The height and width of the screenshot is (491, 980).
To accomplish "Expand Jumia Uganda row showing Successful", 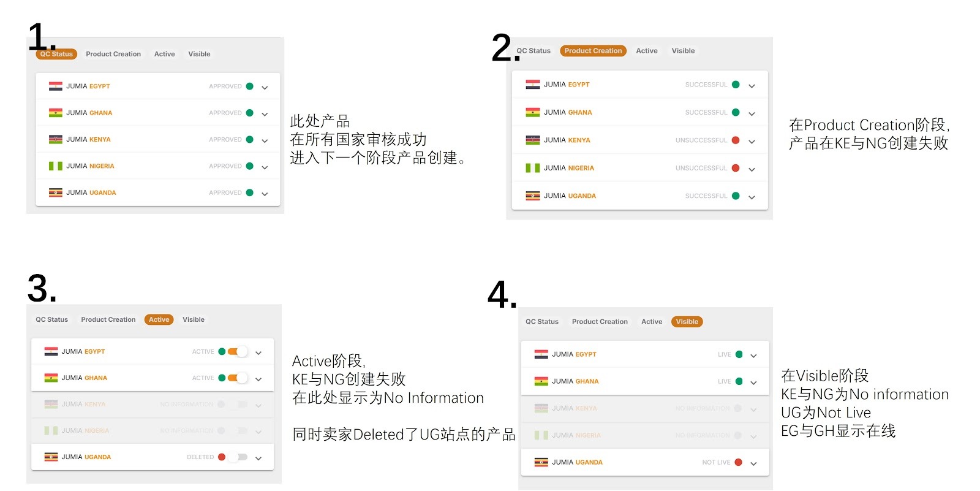I will (752, 197).
